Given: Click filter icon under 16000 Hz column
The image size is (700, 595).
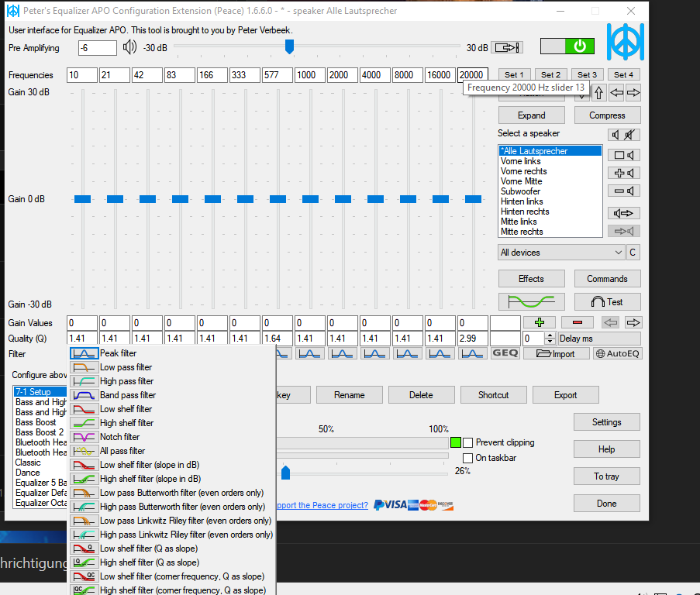Looking at the screenshot, I should click(440, 354).
